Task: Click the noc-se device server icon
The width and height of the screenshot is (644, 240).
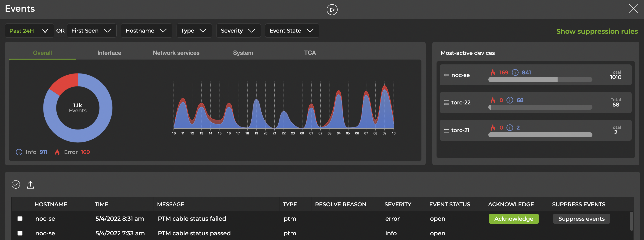Action: (447, 75)
